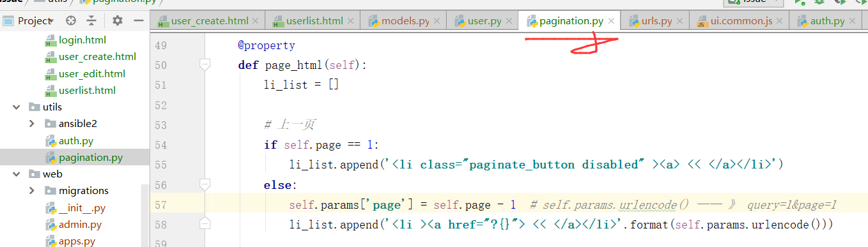Open Project panel settings gear
The height and width of the screenshot is (247, 868).
(117, 20)
